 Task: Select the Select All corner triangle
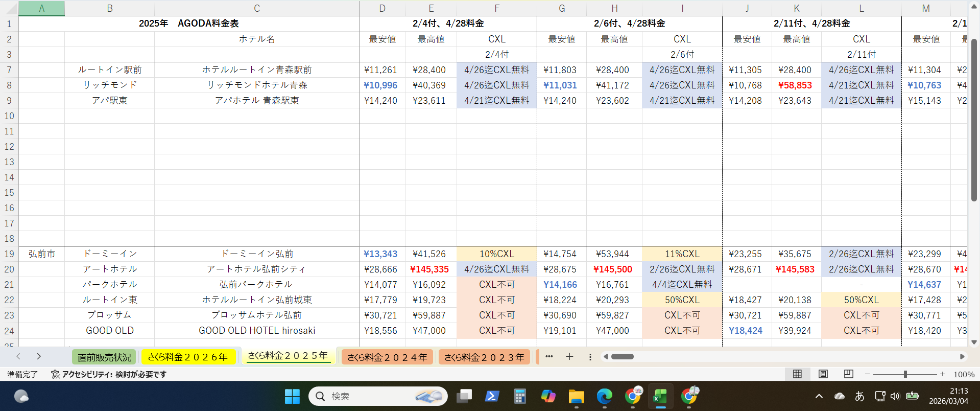click(9, 8)
